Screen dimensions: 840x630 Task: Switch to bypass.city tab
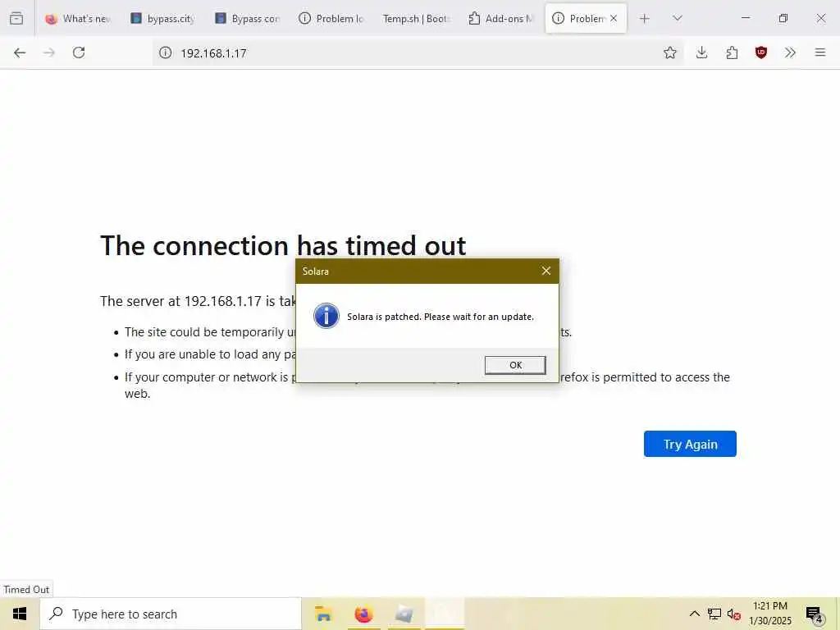[x=163, y=18]
